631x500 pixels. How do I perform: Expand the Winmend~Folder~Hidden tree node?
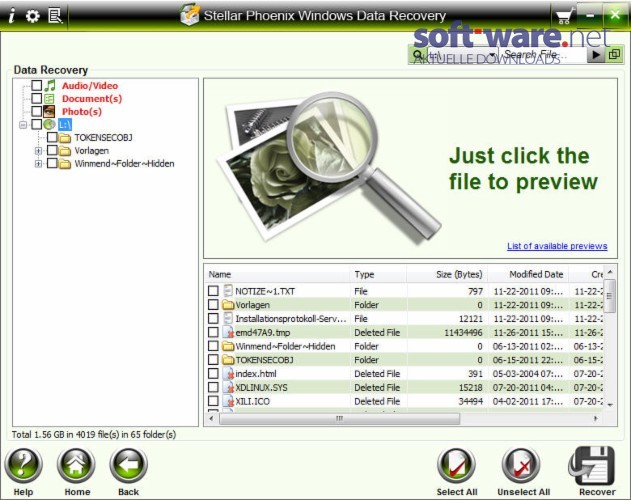pyautogui.click(x=38, y=164)
